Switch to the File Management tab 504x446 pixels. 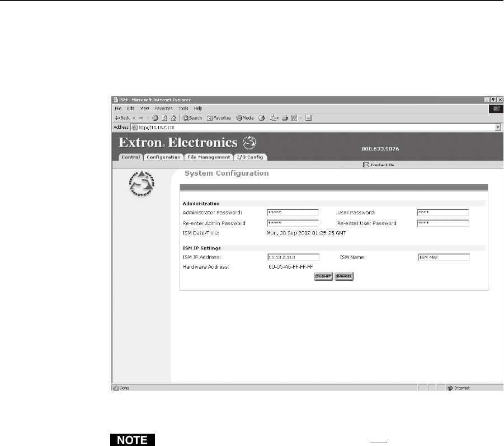(x=209, y=157)
